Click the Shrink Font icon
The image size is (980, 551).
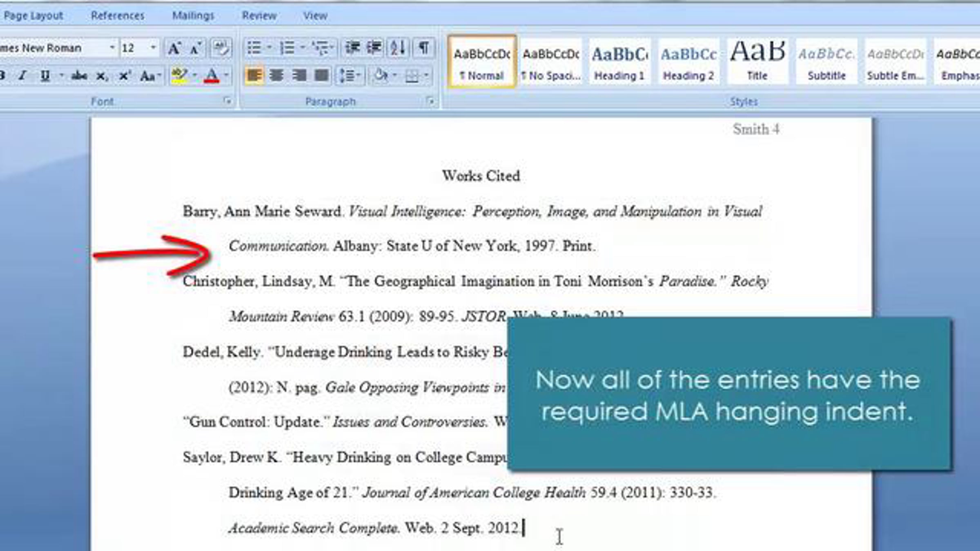tap(196, 49)
